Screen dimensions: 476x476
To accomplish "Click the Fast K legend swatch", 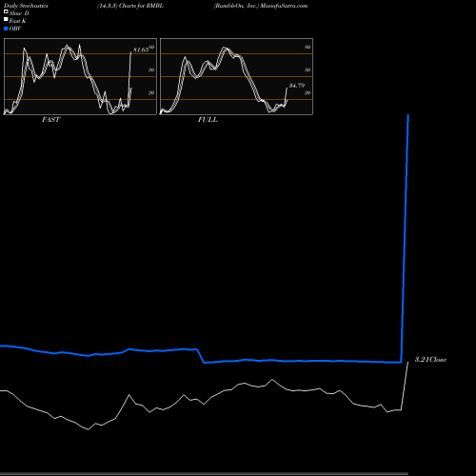I will 6,20.
